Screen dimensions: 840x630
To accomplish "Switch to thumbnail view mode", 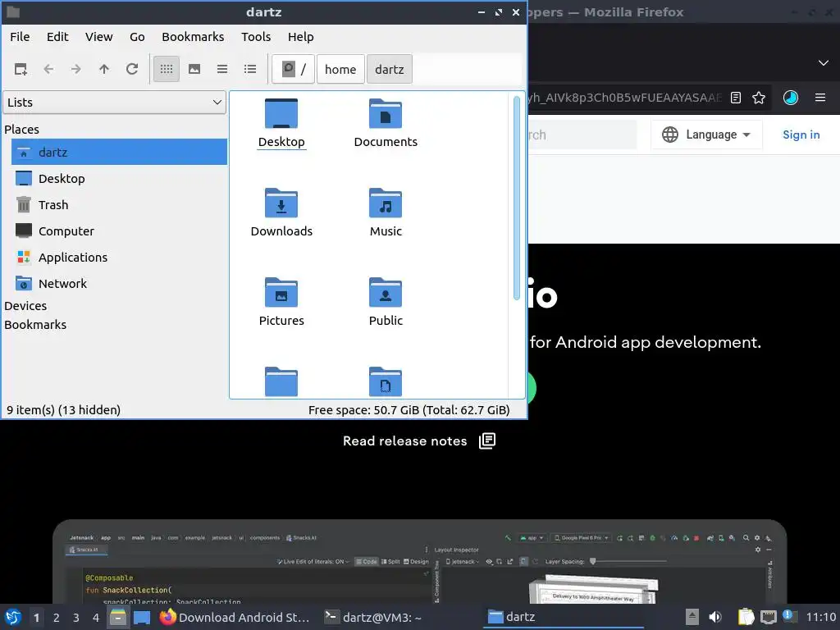I will pos(194,69).
